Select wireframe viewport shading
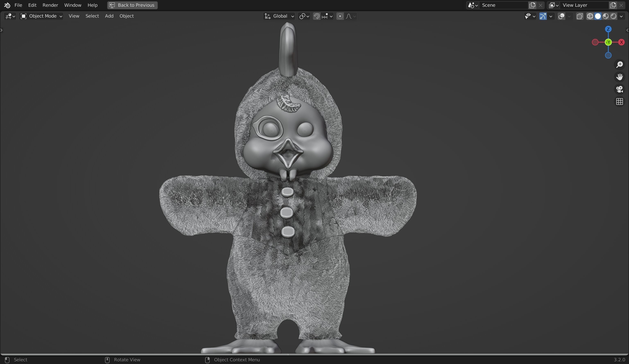 [590, 16]
